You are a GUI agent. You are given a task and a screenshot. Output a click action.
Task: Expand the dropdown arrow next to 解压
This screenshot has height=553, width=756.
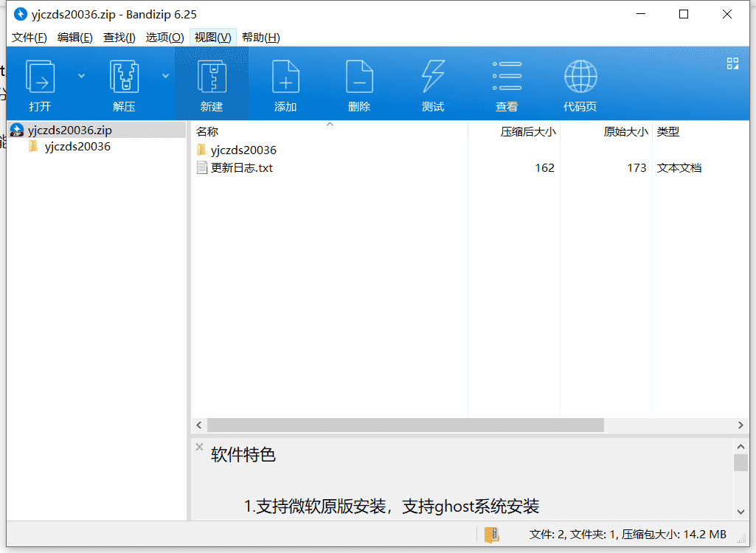click(x=165, y=76)
